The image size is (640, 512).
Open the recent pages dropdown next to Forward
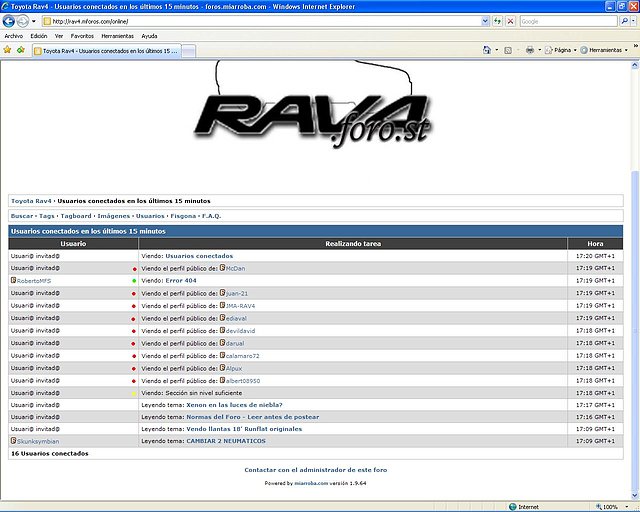pyautogui.click(x=34, y=21)
